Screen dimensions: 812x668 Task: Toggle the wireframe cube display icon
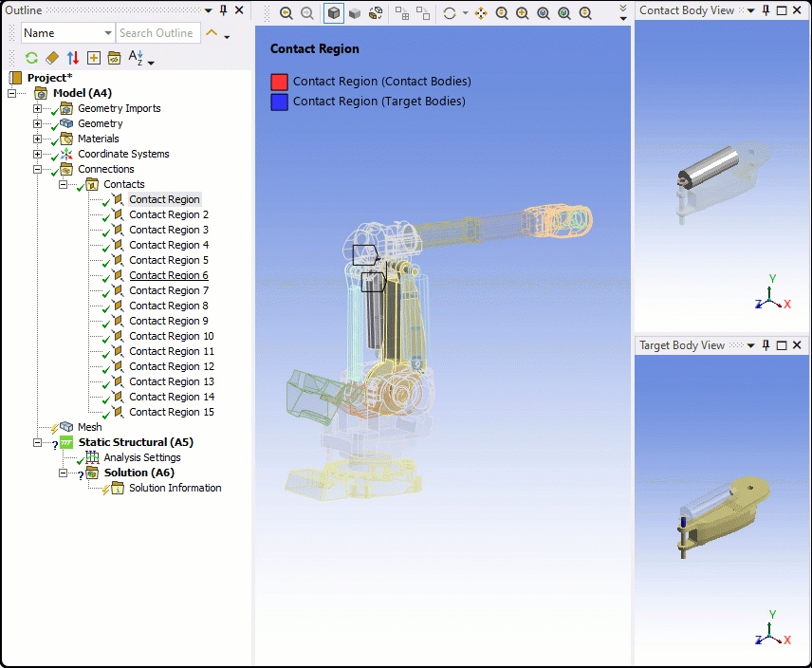pyautogui.click(x=334, y=13)
